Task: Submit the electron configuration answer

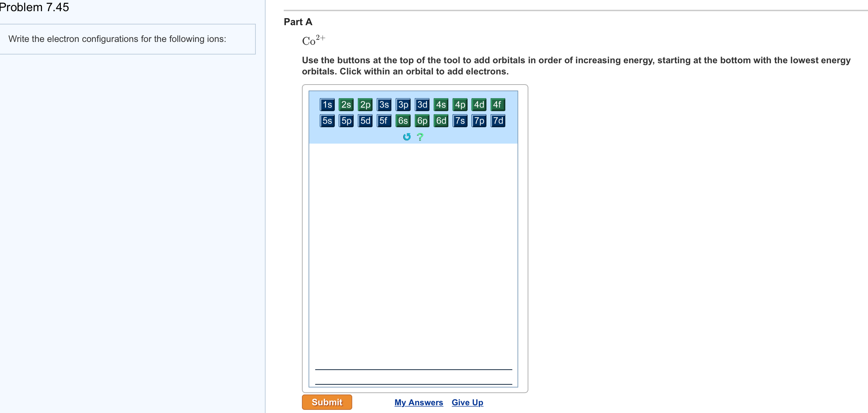Action: [x=327, y=402]
